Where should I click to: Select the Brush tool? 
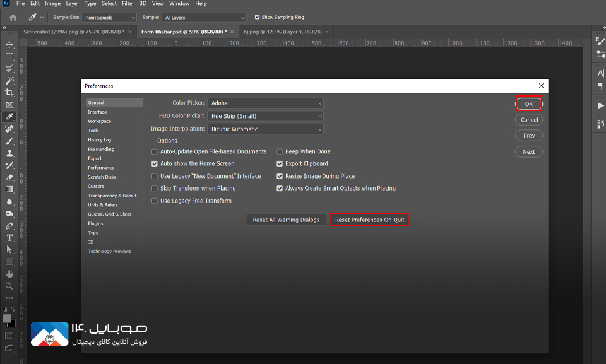9,141
